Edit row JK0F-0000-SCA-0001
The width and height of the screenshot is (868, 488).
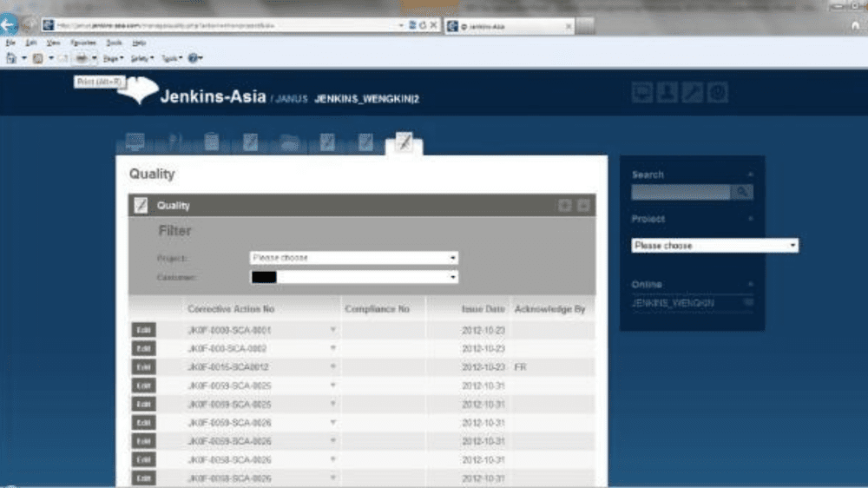point(143,330)
